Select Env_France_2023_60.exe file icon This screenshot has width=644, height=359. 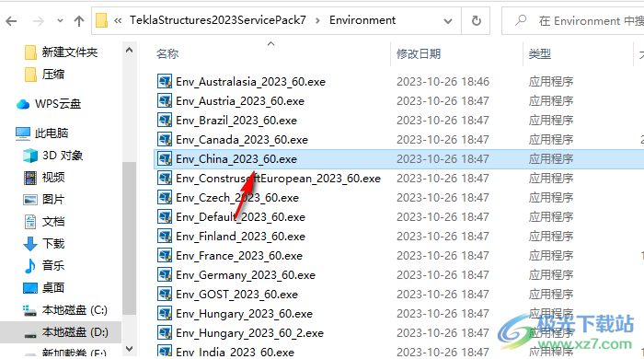pyautogui.click(x=165, y=255)
